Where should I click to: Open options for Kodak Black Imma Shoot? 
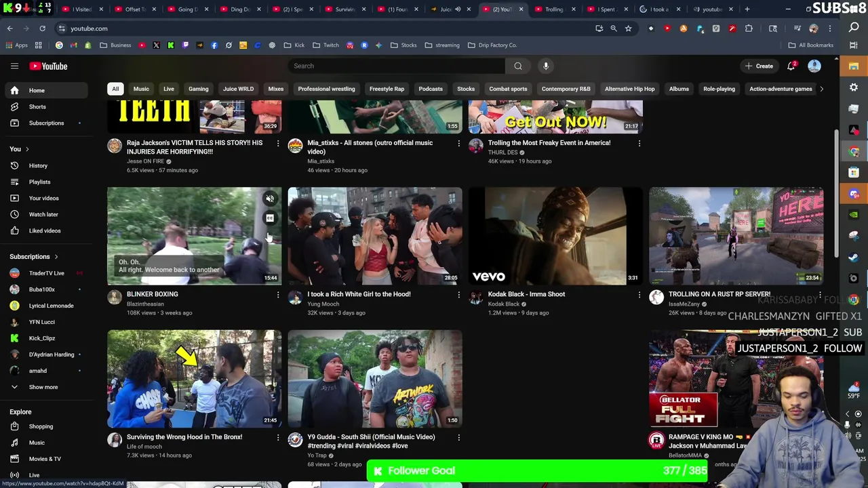click(x=639, y=294)
